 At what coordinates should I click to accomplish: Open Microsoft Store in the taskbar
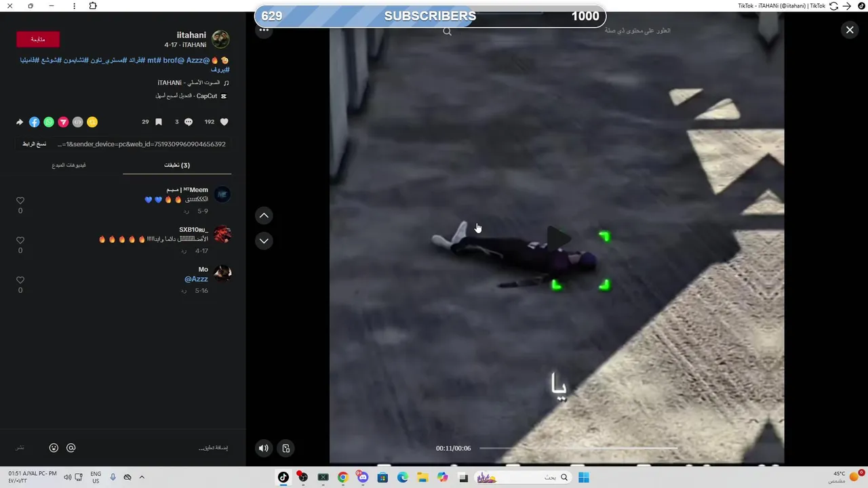[382, 477]
